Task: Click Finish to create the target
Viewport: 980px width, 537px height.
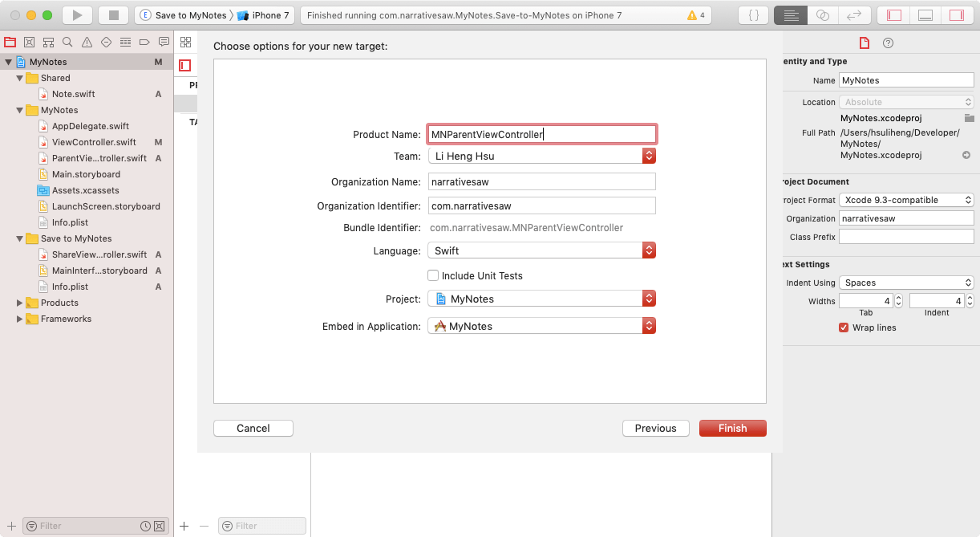Action: [733, 428]
